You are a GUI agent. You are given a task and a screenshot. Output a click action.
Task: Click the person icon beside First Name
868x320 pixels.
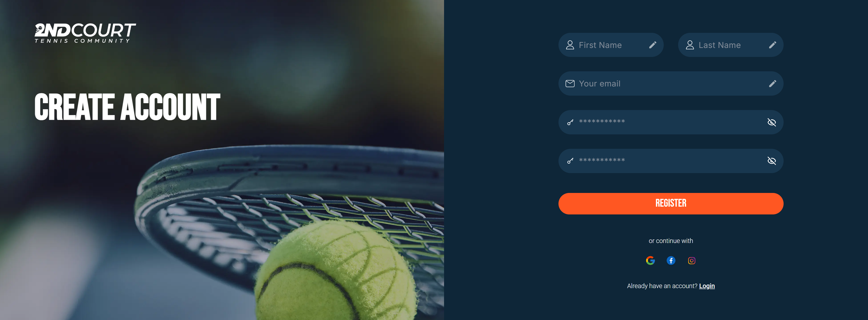click(570, 45)
